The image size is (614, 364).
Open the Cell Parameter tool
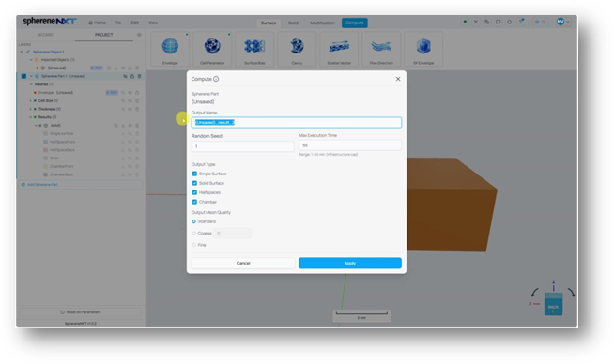(212, 49)
